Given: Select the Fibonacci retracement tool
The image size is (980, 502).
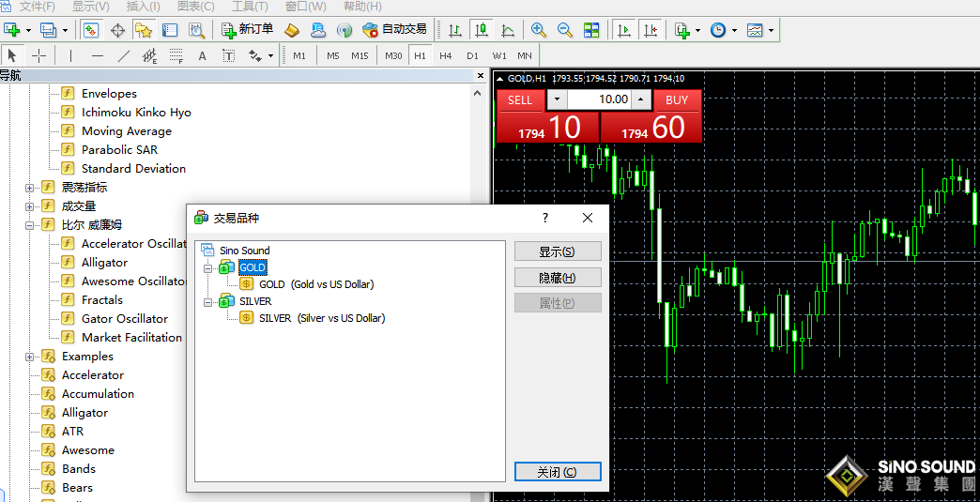Looking at the screenshot, I should click(176, 55).
